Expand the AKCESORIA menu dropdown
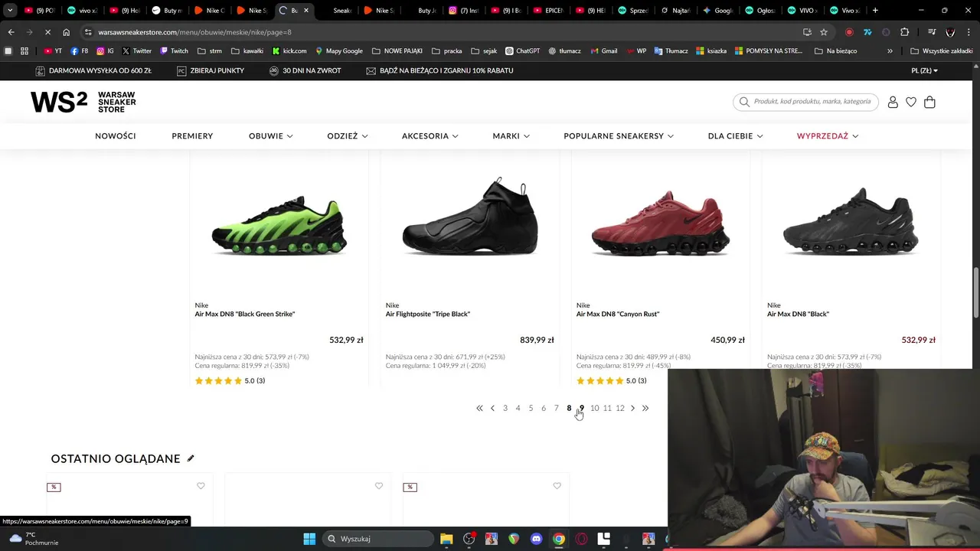 pos(430,135)
